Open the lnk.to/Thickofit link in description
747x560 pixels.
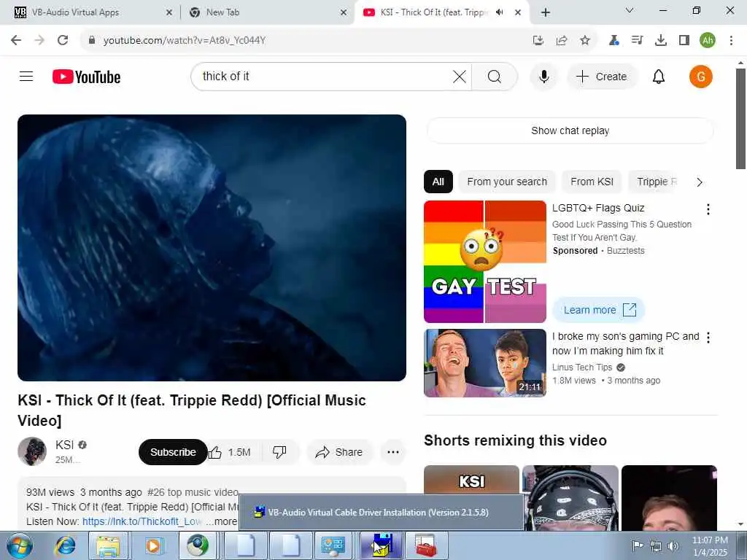pos(142,521)
